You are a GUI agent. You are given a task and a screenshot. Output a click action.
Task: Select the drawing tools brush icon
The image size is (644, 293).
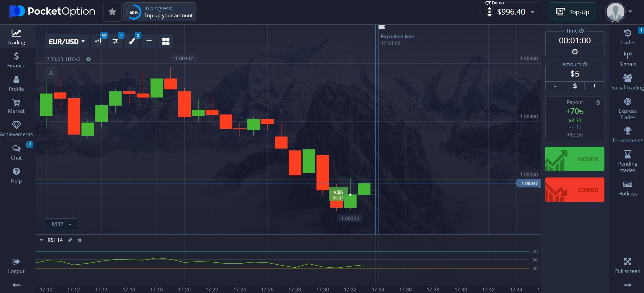[132, 41]
